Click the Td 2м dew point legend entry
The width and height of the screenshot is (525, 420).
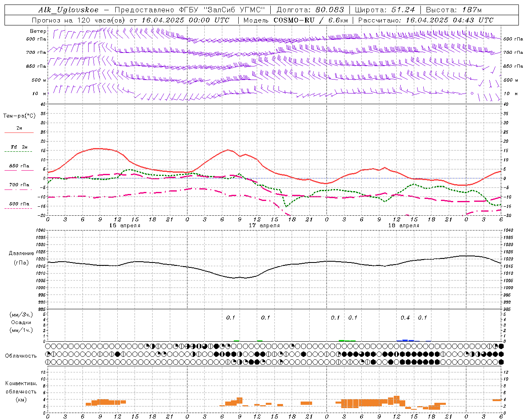pos(19,147)
